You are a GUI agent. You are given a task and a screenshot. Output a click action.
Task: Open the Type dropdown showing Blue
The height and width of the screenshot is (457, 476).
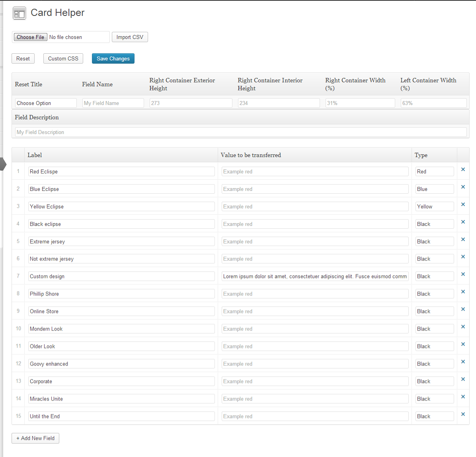(x=435, y=189)
